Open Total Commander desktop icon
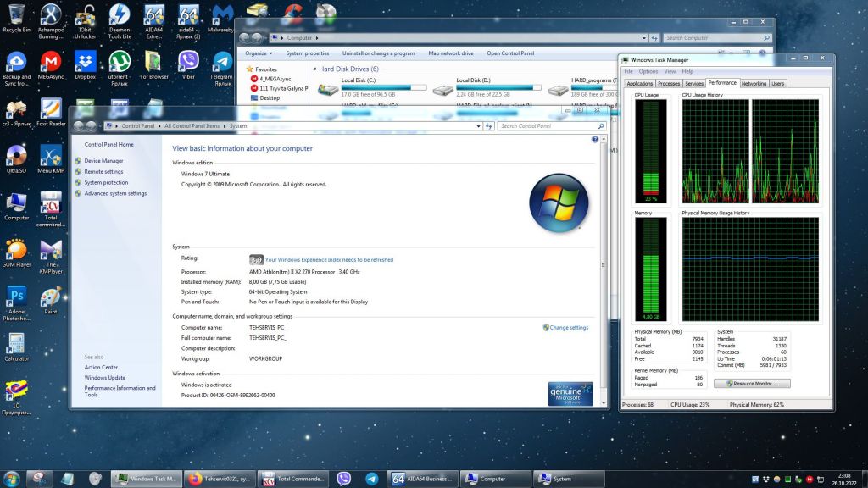This screenshot has width=868, height=488. 50,209
